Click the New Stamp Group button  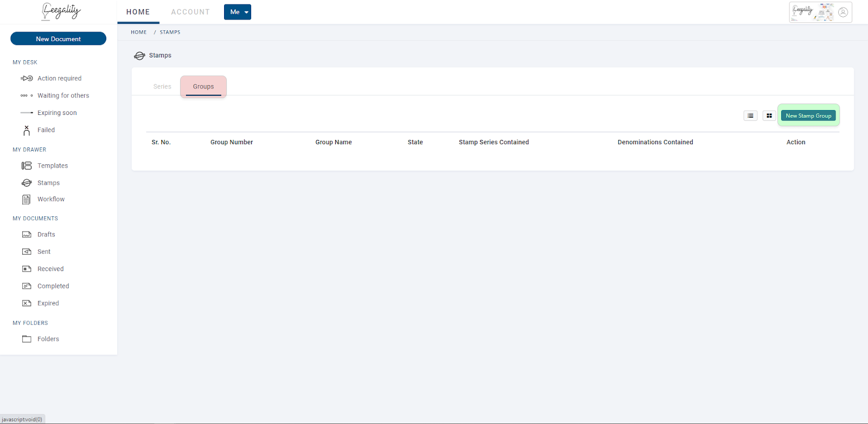click(808, 115)
